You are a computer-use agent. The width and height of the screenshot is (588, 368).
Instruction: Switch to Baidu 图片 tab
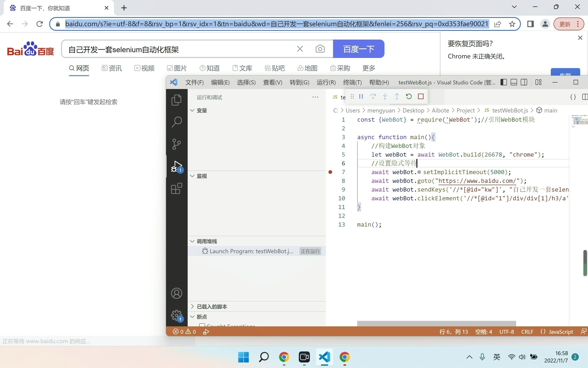(x=177, y=68)
